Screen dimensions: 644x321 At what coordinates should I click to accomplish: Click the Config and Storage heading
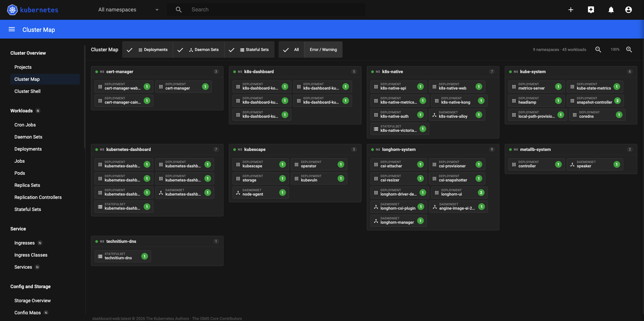(x=31, y=286)
